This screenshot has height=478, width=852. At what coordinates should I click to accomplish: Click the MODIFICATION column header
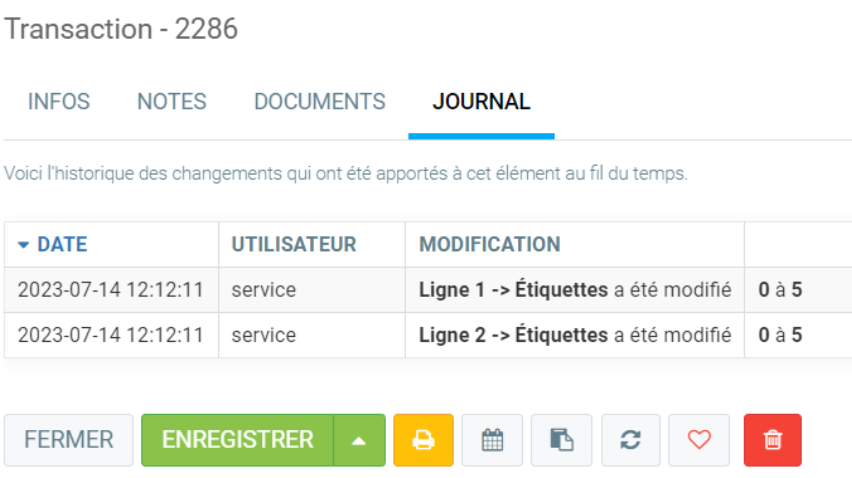[x=489, y=244]
